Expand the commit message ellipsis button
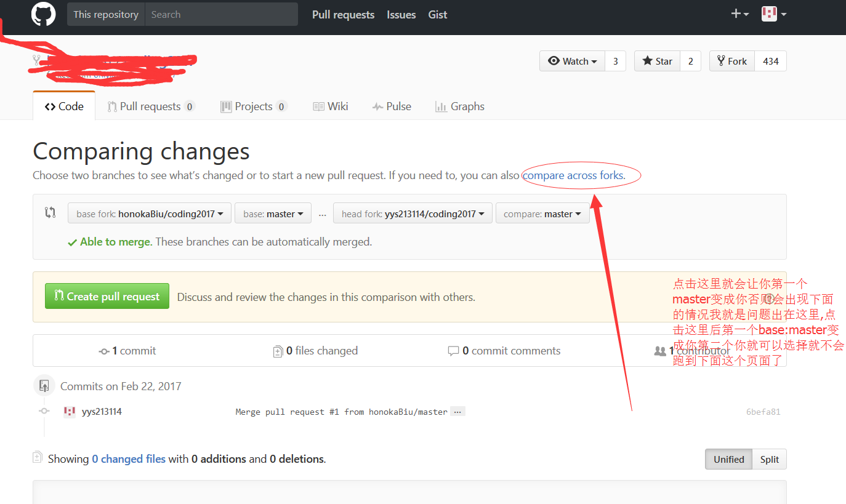Viewport: 846px width, 504px height. [x=457, y=412]
